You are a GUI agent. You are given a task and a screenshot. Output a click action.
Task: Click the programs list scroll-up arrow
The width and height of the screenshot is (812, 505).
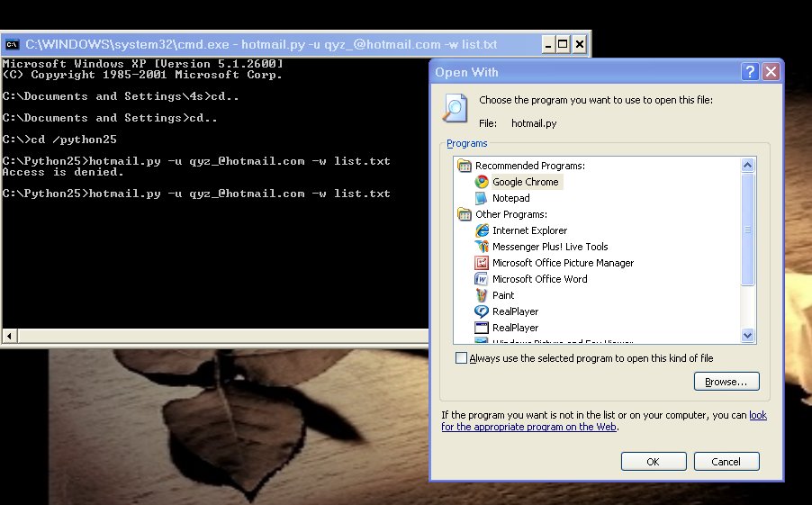pyautogui.click(x=747, y=166)
